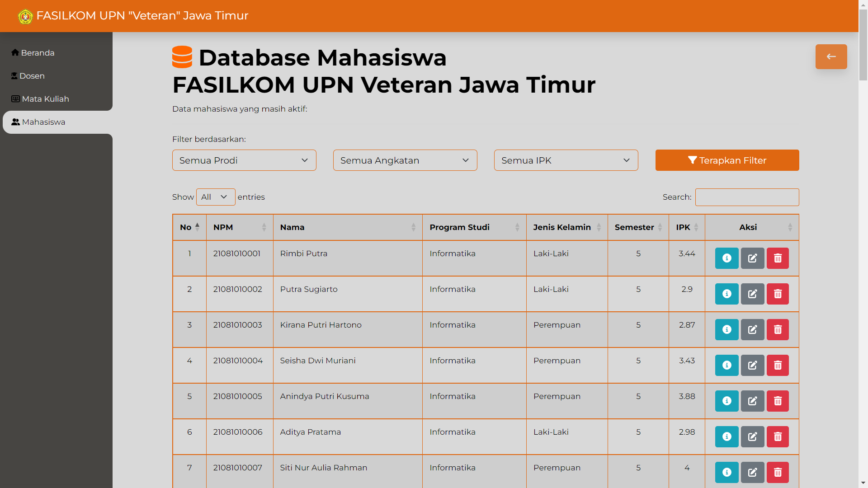Open the Show entries dropdown

(x=216, y=197)
